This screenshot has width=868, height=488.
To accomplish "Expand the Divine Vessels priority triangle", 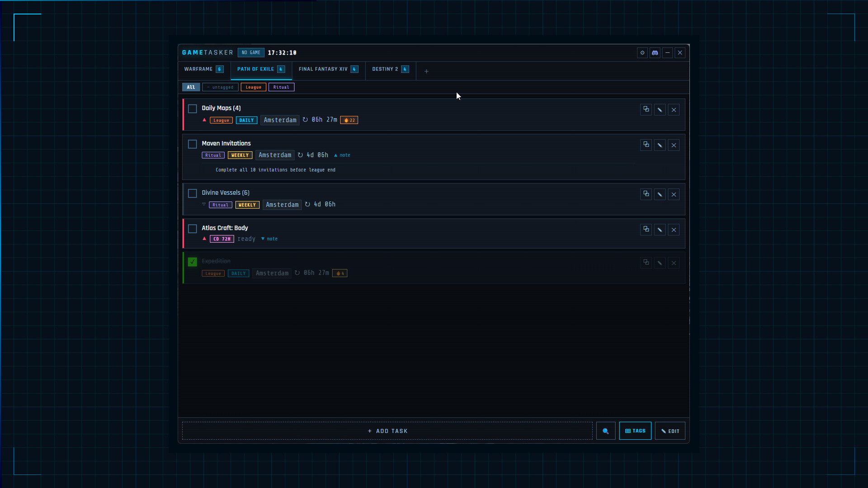I will (x=204, y=204).
